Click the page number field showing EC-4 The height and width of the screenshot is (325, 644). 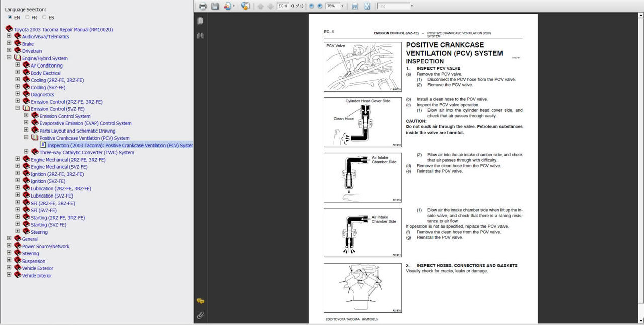(x=283, y=6)
